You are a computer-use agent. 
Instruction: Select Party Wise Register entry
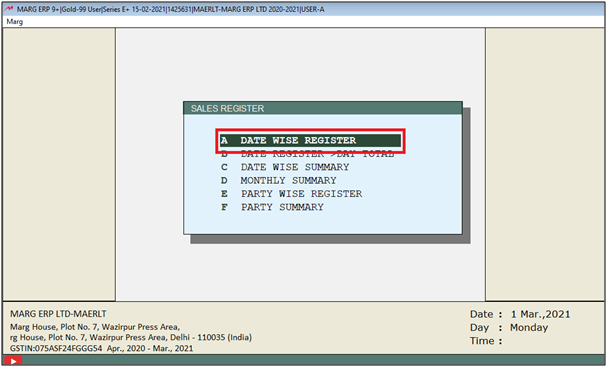292,194
